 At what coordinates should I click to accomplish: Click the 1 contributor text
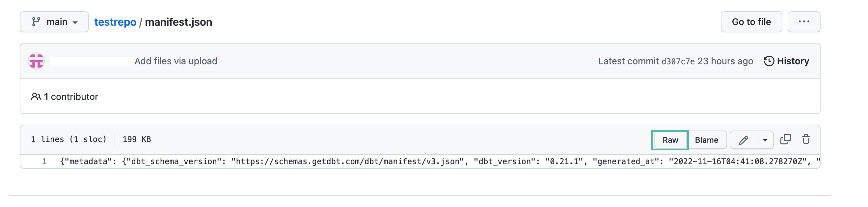tap(71, 97)
